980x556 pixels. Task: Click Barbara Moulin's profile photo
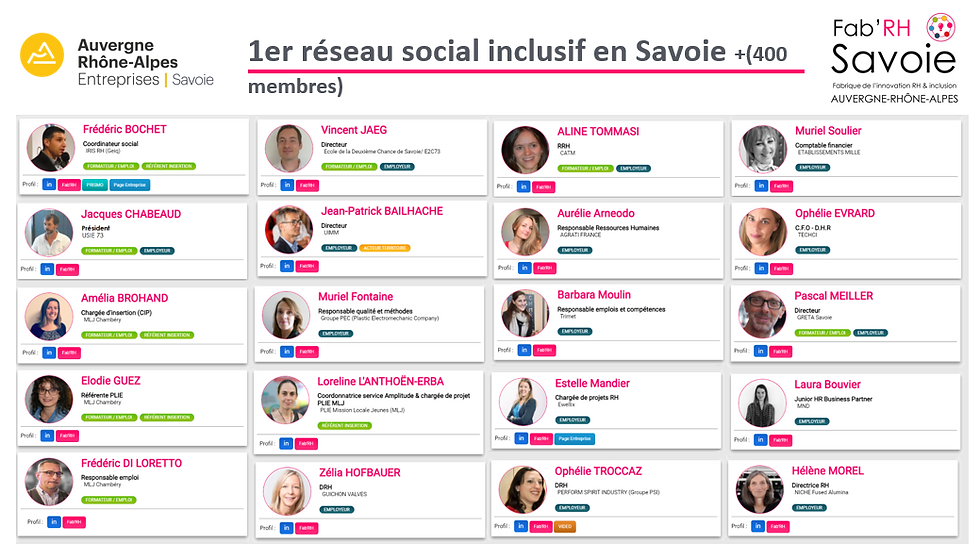[x=525, y=314]
